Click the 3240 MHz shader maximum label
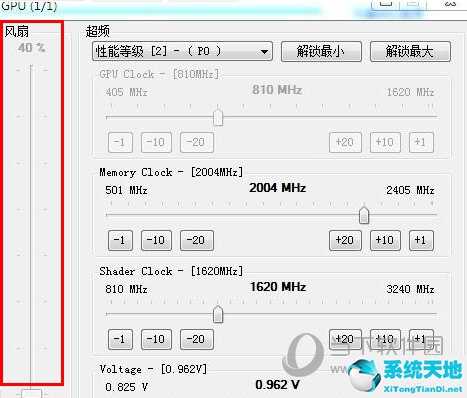This screenshot has height=398, width=467. coord(410,289)
